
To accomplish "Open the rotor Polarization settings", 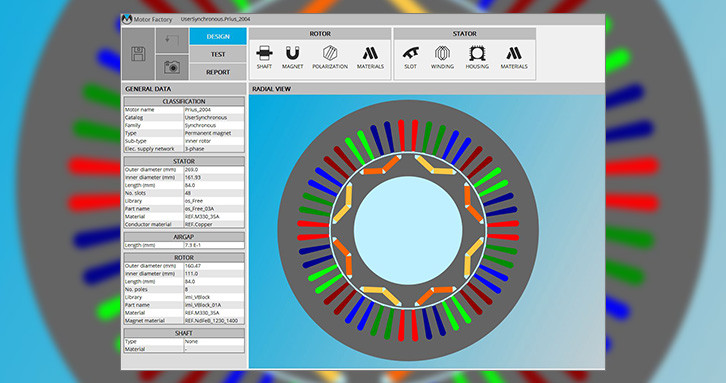I will (x=330, y=57).
